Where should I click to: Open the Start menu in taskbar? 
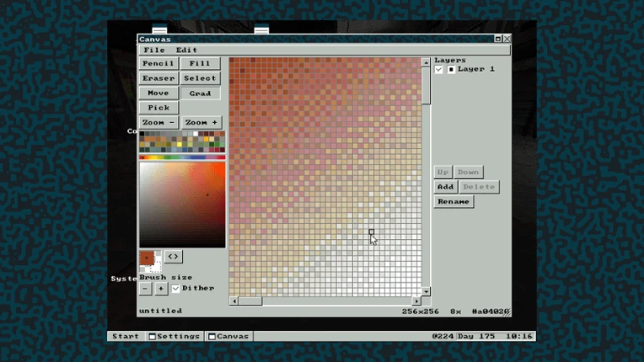click(126, 336)
